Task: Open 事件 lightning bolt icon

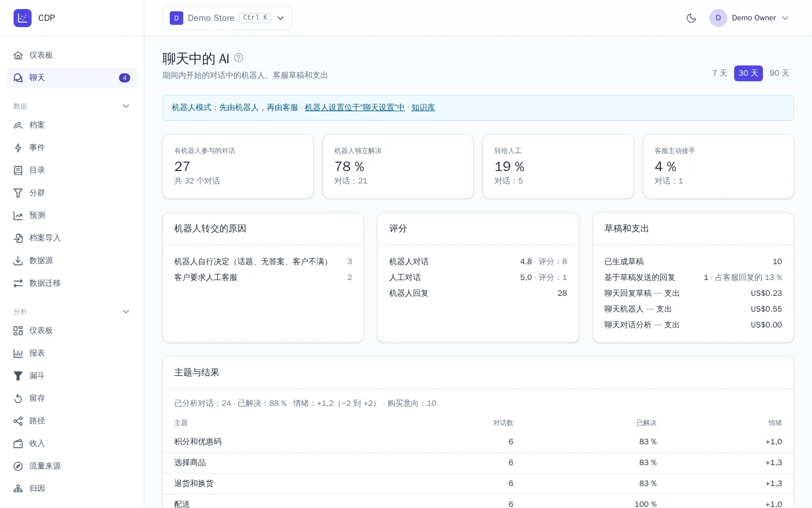Action: pyautogui.click(x=18, y=148)
